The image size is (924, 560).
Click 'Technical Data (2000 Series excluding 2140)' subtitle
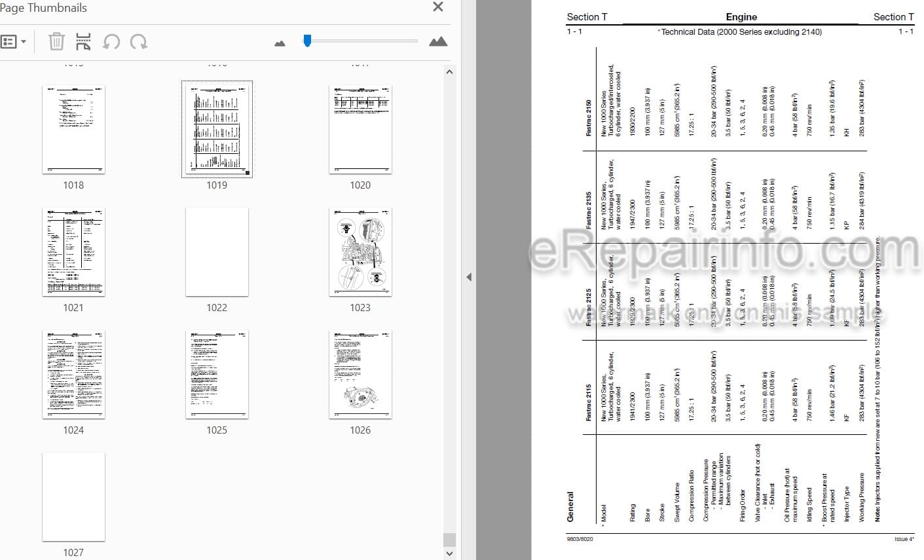tap(740, 31)
